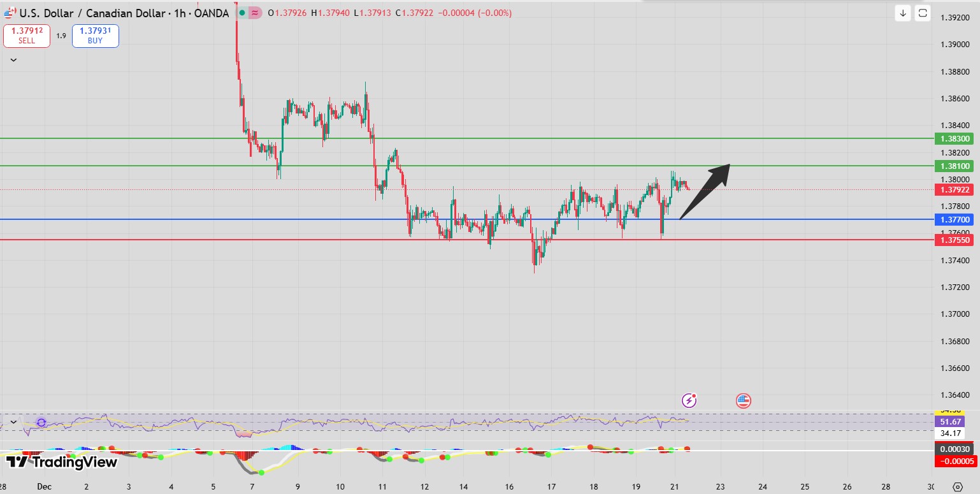
Task: Open the lightning-bolt instant trading icon
Action: [x=689, y=400]
